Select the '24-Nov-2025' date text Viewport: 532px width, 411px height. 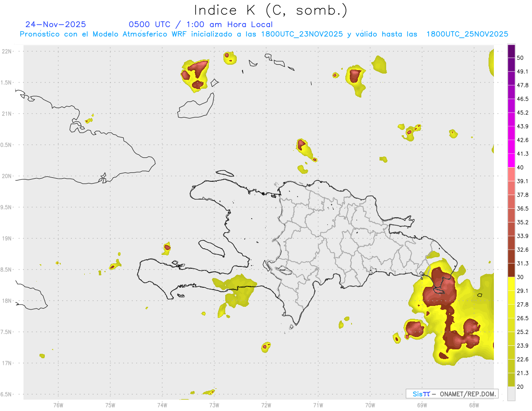pyautogui.click(x=56, y=24)
